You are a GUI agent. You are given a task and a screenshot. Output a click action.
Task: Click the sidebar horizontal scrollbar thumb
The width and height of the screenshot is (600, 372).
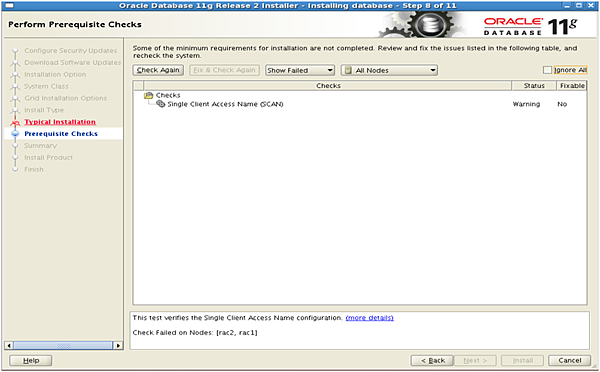pos(63,346)
